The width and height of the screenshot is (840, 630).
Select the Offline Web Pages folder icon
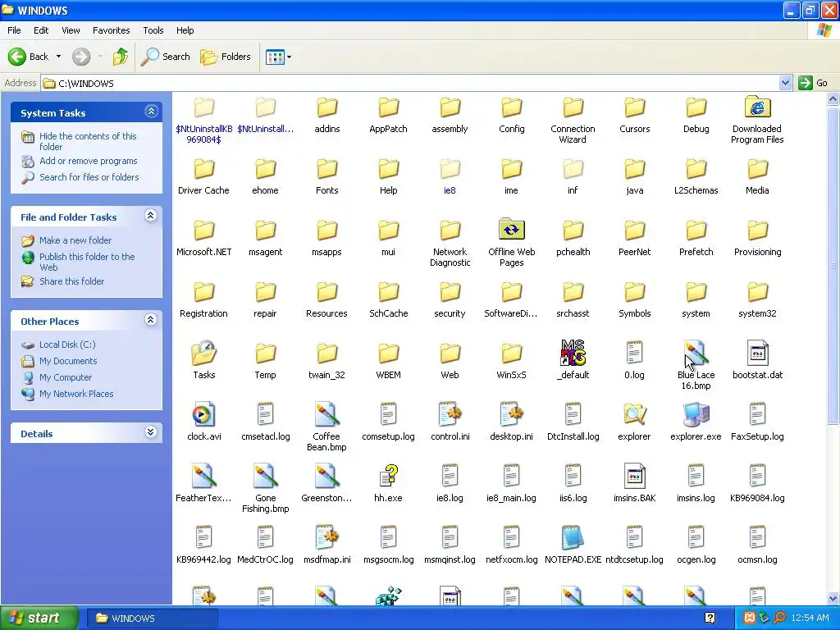click(x=512, y=230)
